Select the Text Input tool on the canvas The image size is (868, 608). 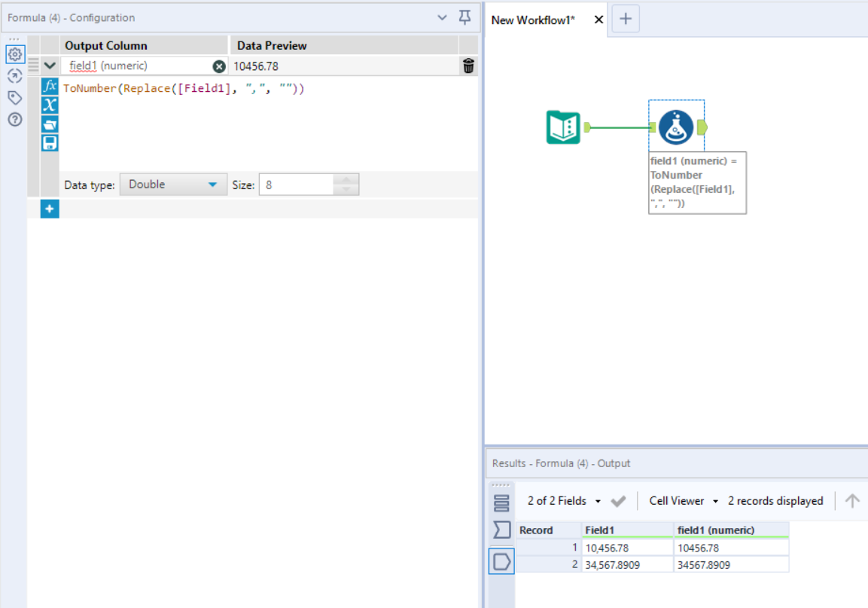(x=562, y=127)
